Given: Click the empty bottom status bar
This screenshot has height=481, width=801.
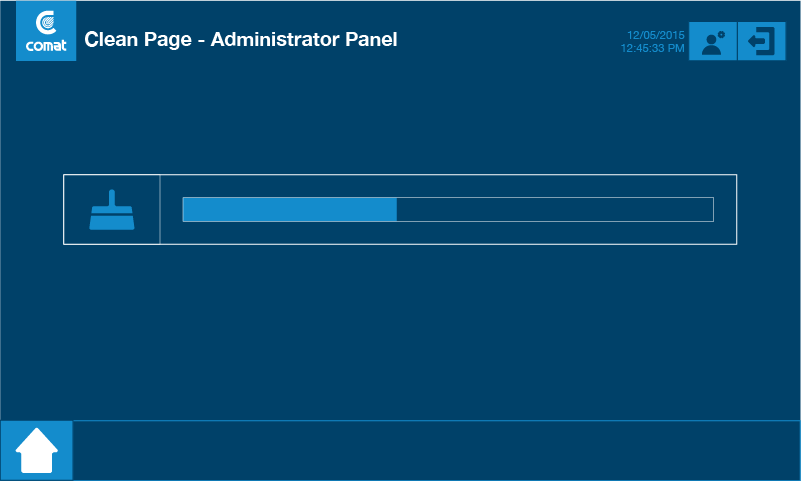Looking at the screenshot, I should (436, 451).
